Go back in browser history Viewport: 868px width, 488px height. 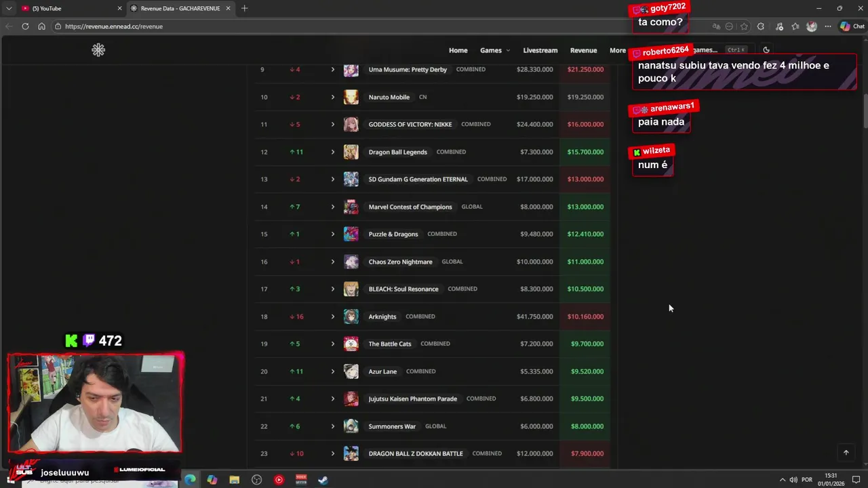[x=9, y=26]
